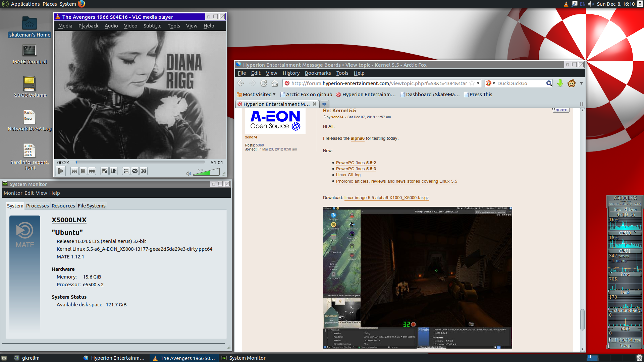Open Network DPAA Log file
This screenshot has height=362, width=644.
pos(30,121)
